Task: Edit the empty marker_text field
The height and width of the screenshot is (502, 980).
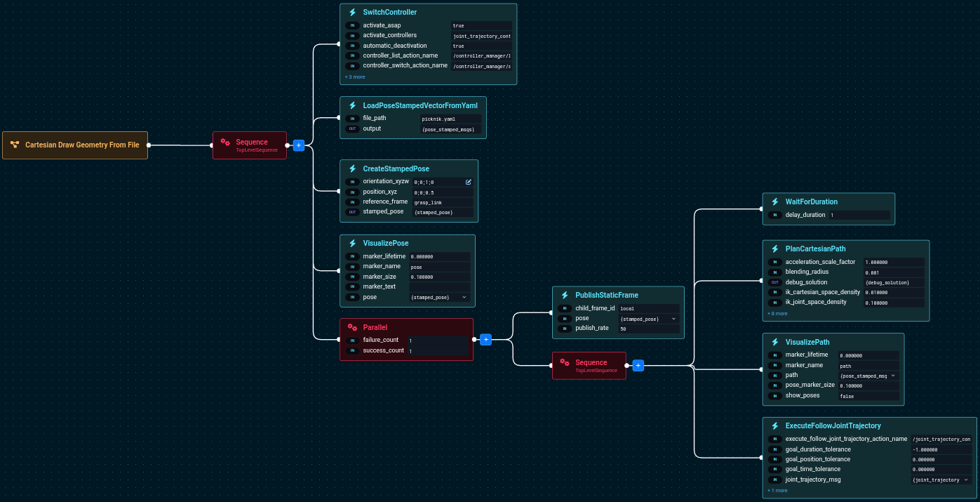Action: (439, 286)
